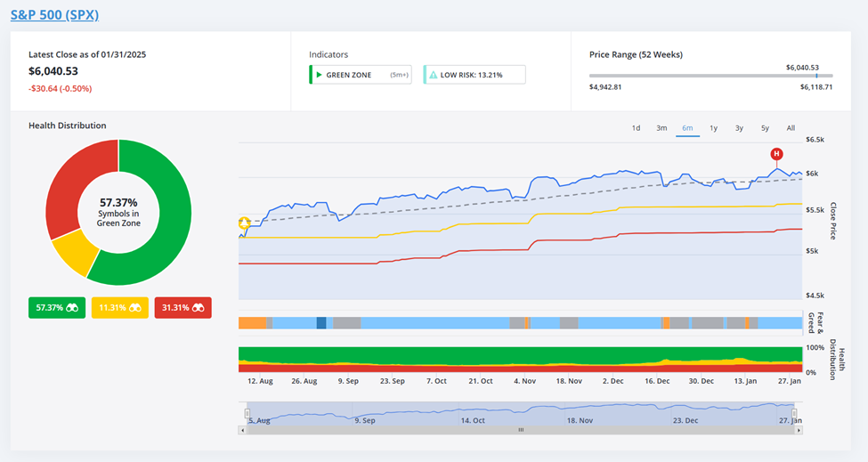Screen dimensions: 868x462
Task: Click the orange segment starting the Fear & Greed bar
Action: (253, 323)
